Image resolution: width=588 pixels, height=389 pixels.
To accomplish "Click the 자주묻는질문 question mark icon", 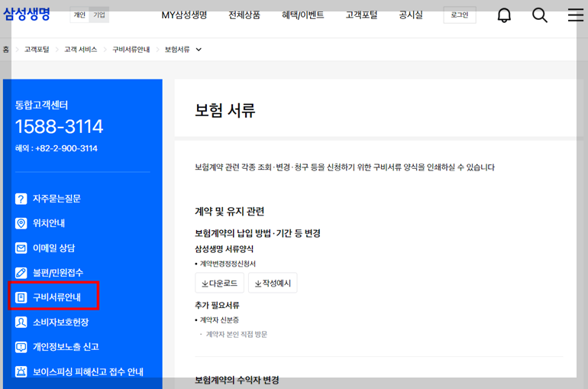I will coord(21,199).
